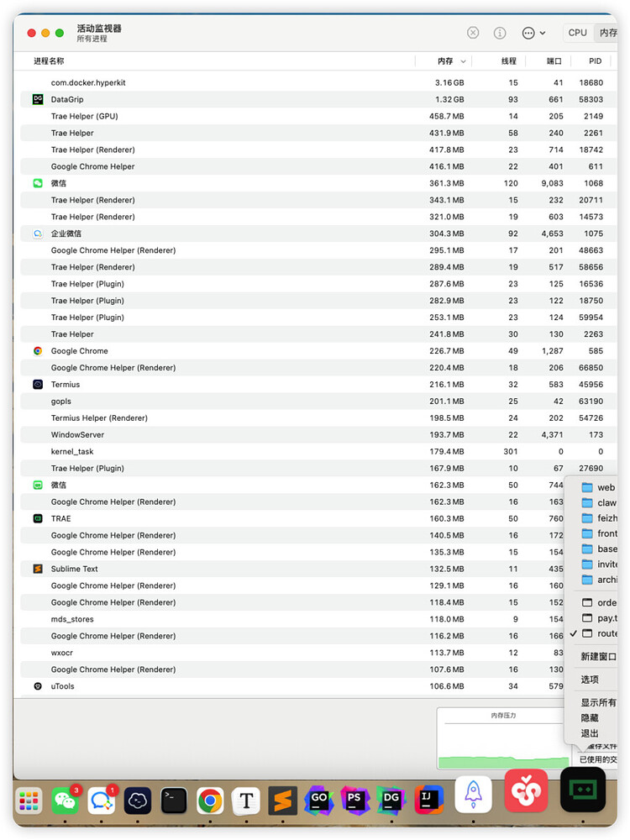Sort by 端口 column header
Screen dimensions: 630x840
click(554, 61)
